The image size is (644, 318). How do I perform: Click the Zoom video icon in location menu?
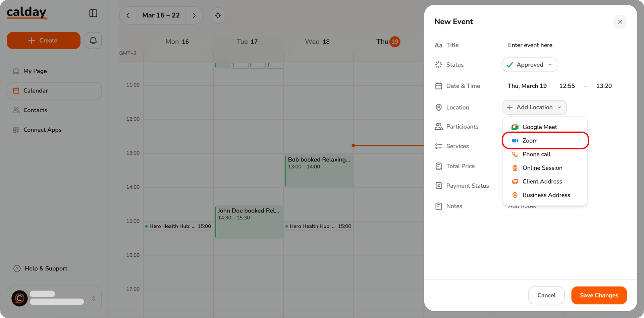[x=514, y=140]
